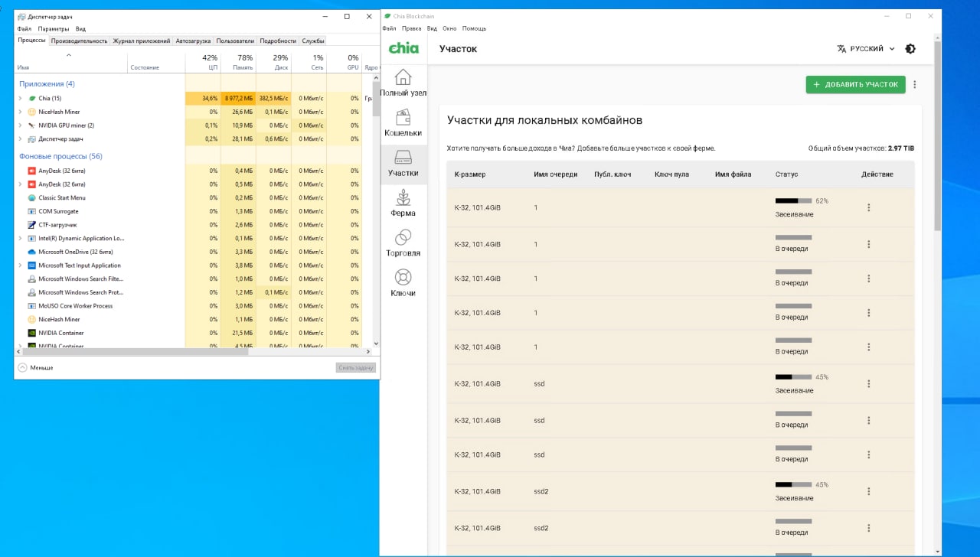This screenshot has width=980, height=557.
Task: Open the Пользователи tab
Action: click(x=235, y=41)
